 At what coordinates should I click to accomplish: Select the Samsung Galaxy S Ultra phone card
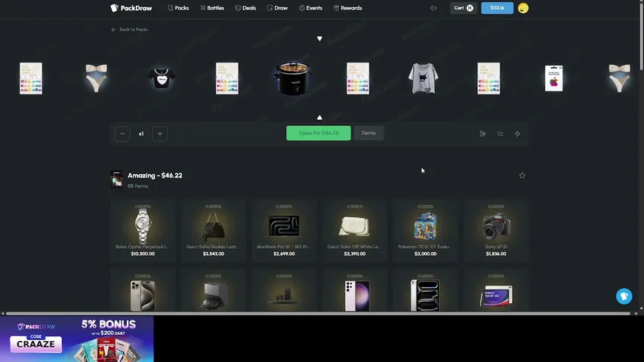355,291
